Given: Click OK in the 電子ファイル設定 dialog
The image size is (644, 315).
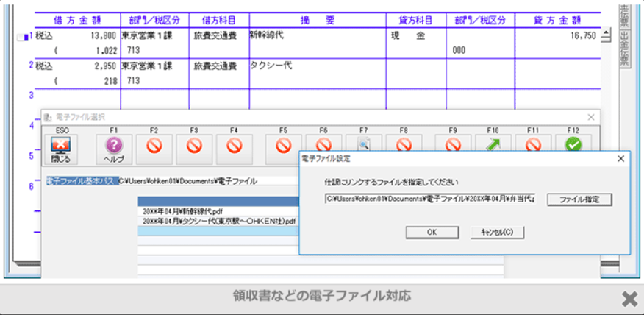Looking at the screenshot, I should point(432,232).
